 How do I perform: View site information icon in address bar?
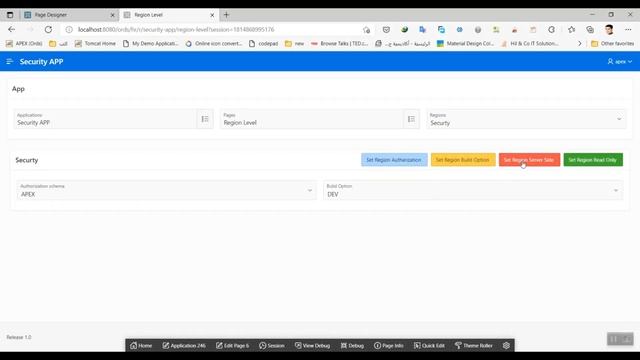[69, 29]
